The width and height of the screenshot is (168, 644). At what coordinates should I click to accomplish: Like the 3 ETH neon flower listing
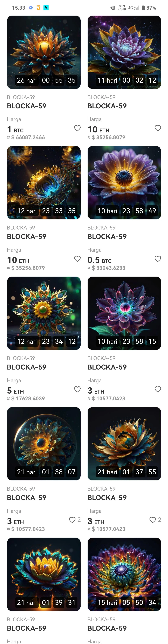tap(158, 389)
